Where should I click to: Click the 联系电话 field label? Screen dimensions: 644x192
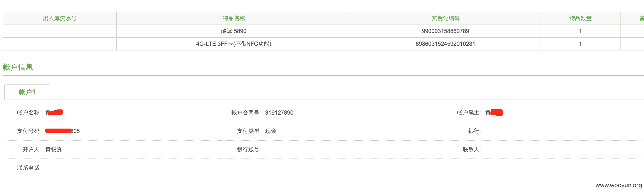[x=29, y=168]
